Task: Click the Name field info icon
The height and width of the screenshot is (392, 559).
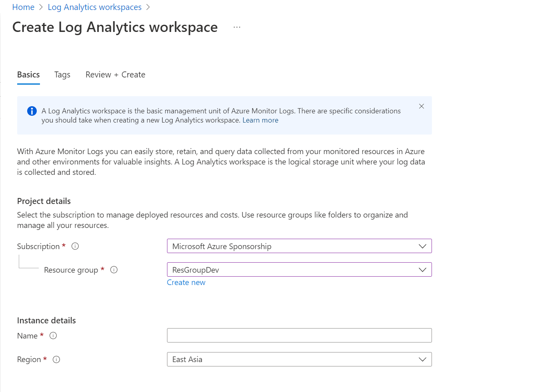Action: tap(53, 336)
